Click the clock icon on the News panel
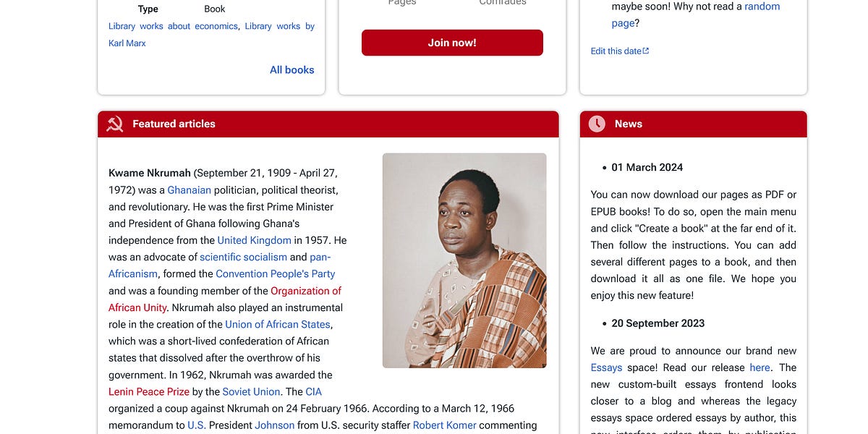Screen dimensions: 868x434 pos(596,123)
